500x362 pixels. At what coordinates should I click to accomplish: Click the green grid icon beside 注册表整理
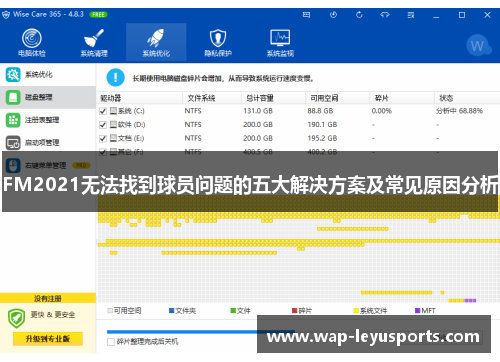tap(13, 120)
